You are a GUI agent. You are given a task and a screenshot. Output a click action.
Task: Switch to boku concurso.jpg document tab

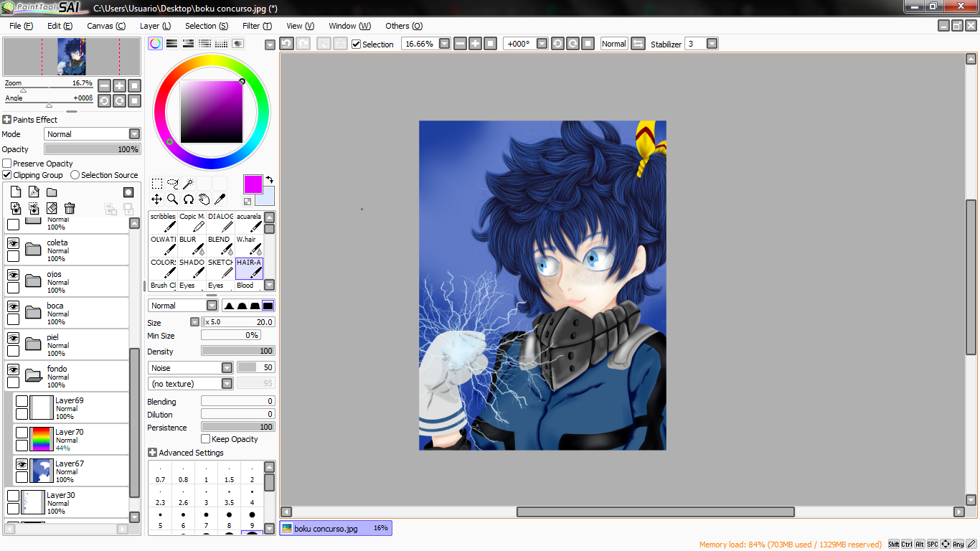336,529
